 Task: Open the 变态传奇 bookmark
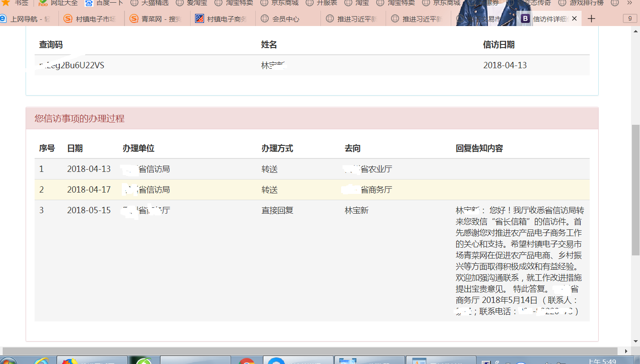[530, 2]
